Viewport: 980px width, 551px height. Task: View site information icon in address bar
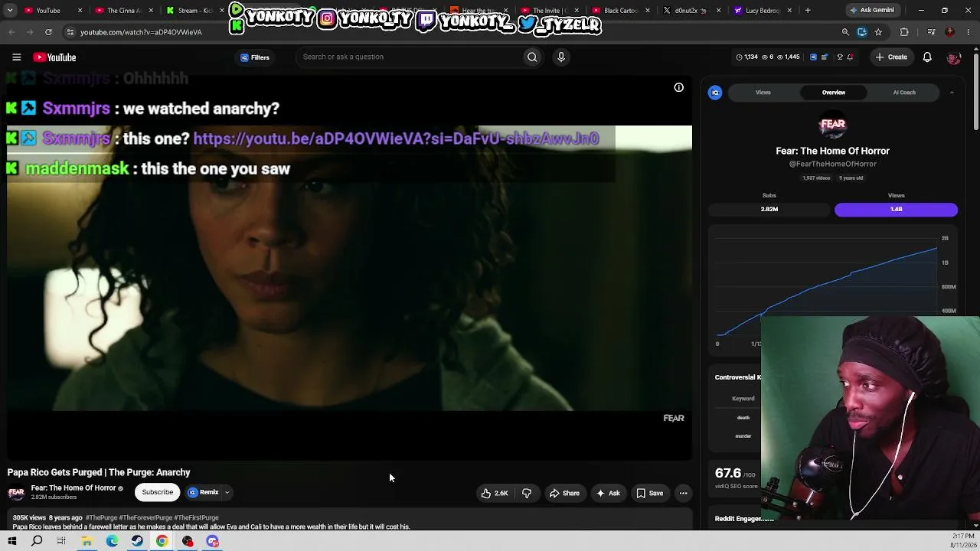tap(70, 32)
